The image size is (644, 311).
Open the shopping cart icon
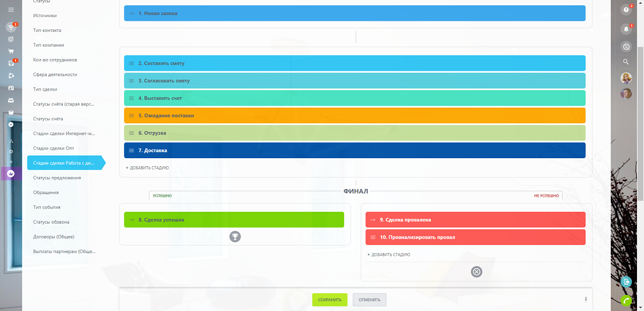(11, 51)
